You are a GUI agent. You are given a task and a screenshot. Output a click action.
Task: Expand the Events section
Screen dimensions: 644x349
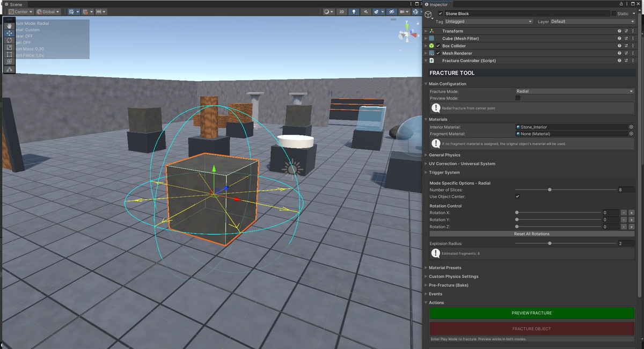coord(426,294)
